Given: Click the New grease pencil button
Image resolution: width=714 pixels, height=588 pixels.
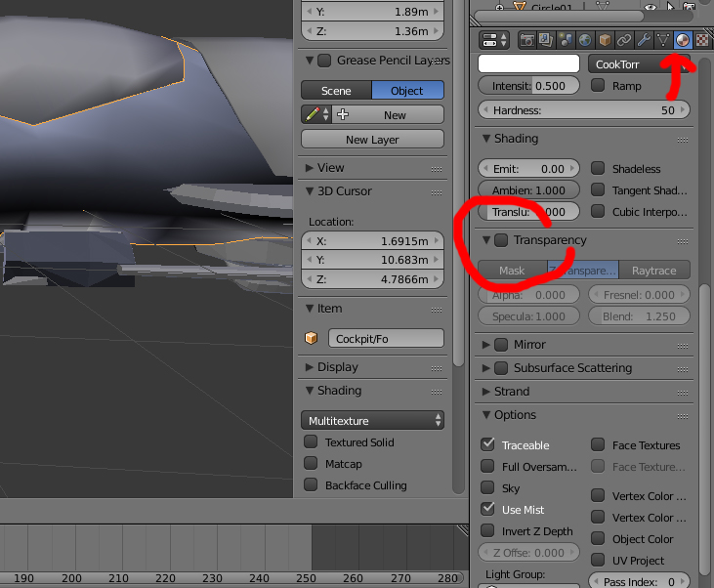Looking at the screenshot, I should (x=388, y=115).
